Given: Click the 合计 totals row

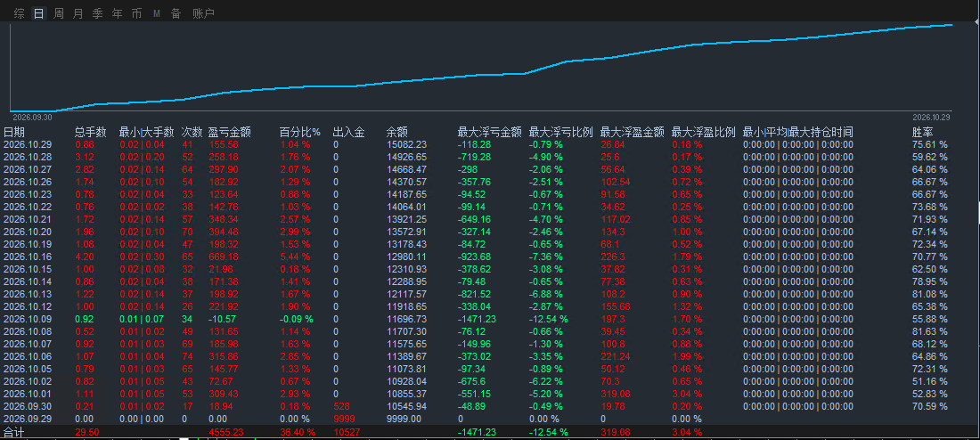Looking at the screenshot, I should (x=490, y=432).
